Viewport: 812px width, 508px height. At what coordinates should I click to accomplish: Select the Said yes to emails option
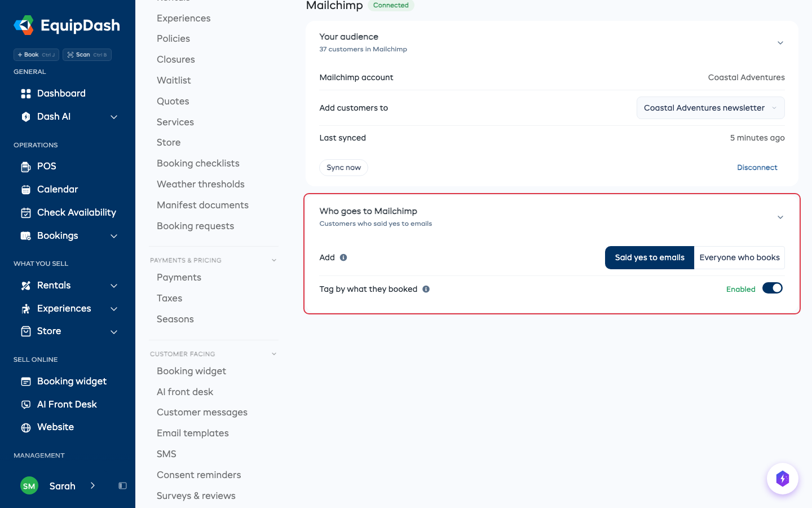[x=650, y=257]
